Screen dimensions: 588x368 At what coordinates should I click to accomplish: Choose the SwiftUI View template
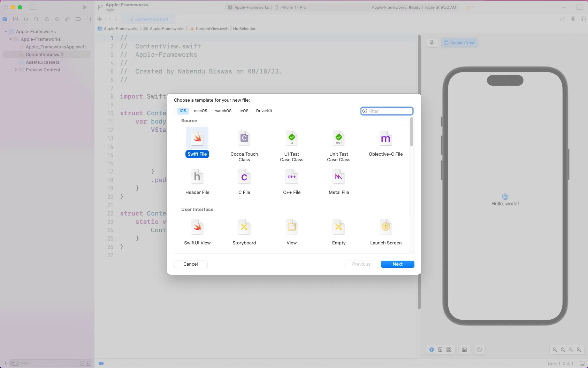pyautogui.click(x=197, y=232)
